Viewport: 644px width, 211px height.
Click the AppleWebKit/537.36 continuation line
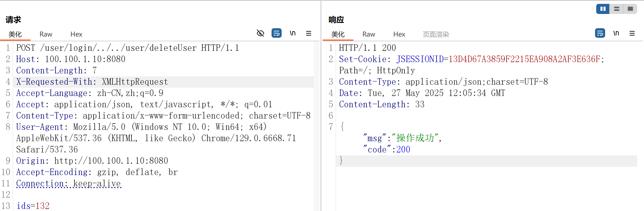156,138
